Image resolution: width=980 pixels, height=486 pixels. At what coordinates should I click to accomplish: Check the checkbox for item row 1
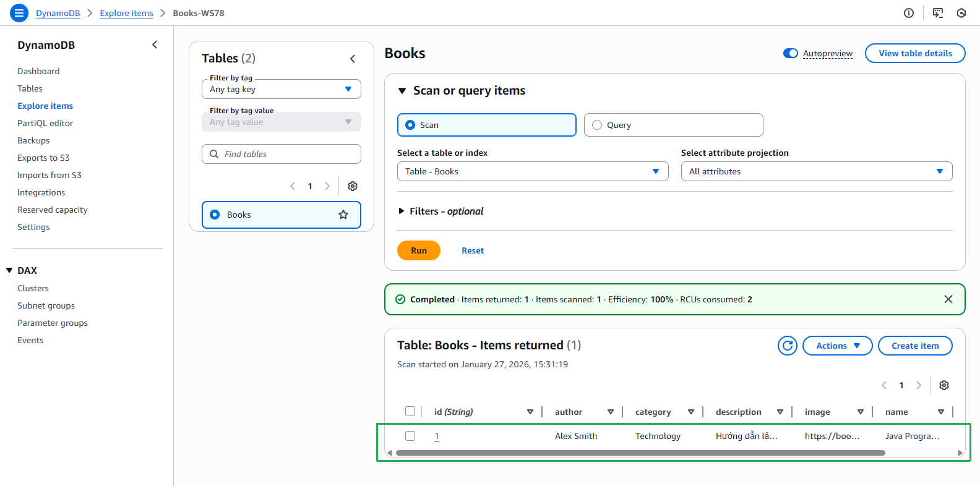410,436
